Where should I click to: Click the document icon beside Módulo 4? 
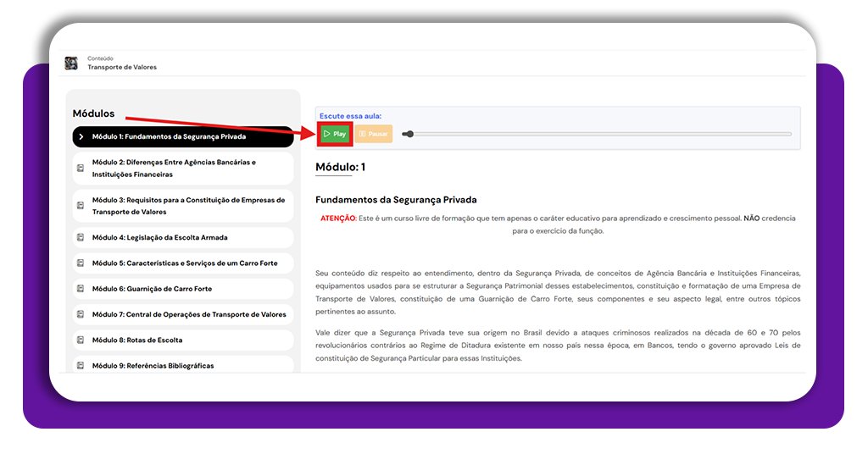(81, 237)
